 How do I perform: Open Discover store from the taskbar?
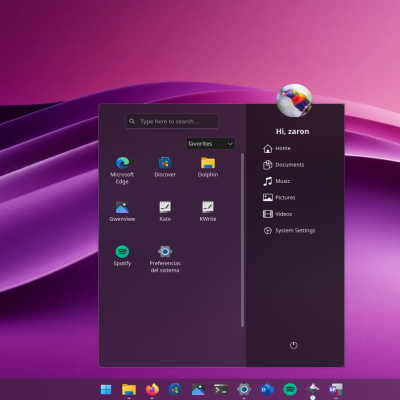[x=175, y=389]
